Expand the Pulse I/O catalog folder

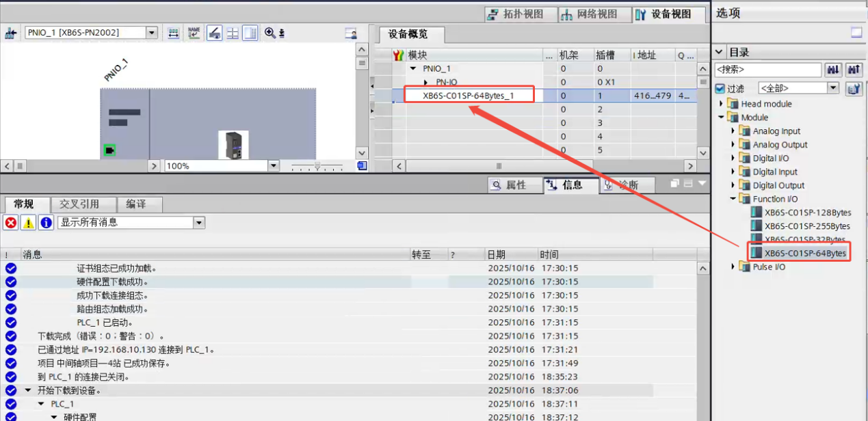click(x=733, y=267)
